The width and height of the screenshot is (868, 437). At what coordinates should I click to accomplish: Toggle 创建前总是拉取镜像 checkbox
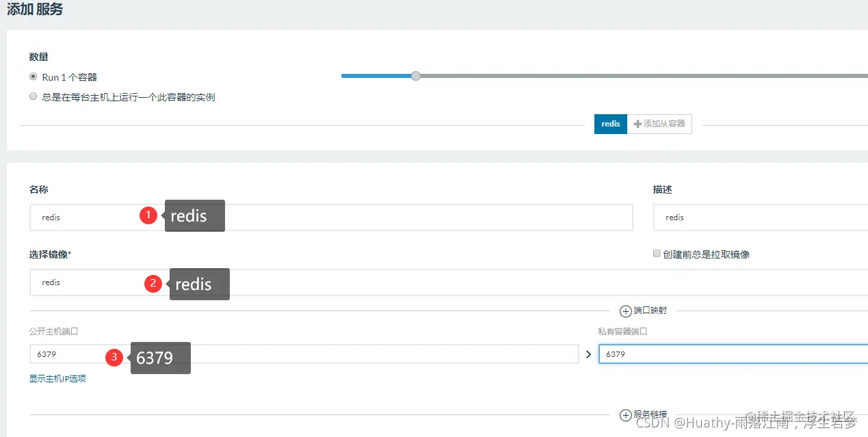[x=657, y=254]
